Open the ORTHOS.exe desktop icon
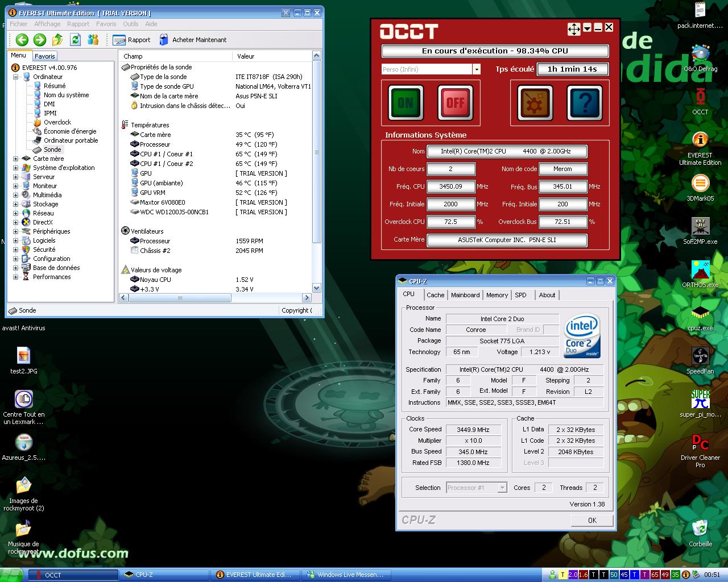Image resolution: width=728 pixels, height=582 pixels. click(x=700, y=271)
